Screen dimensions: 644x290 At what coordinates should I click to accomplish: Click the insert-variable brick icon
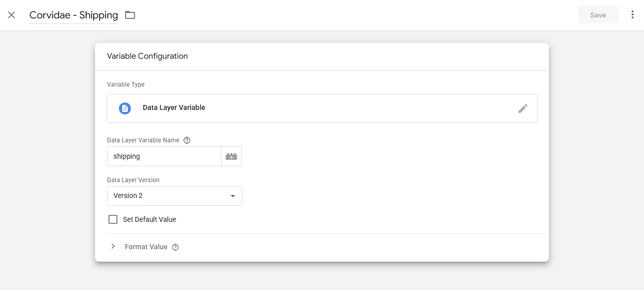231,156
